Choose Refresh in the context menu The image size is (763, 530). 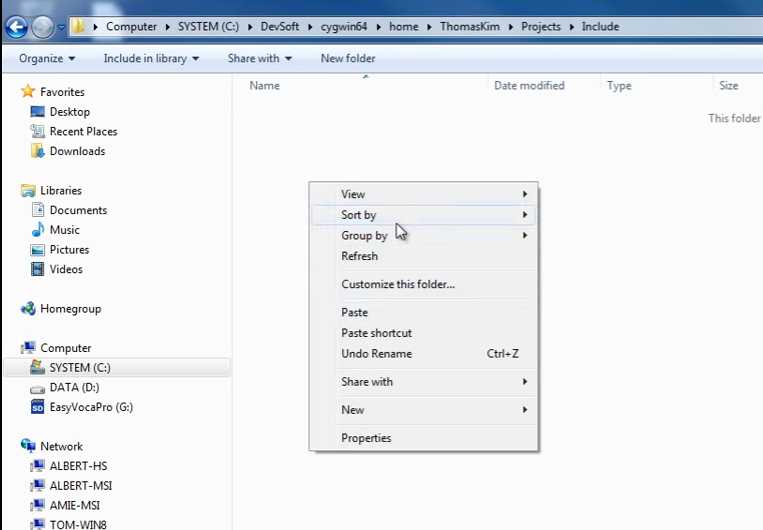(423, 256)
